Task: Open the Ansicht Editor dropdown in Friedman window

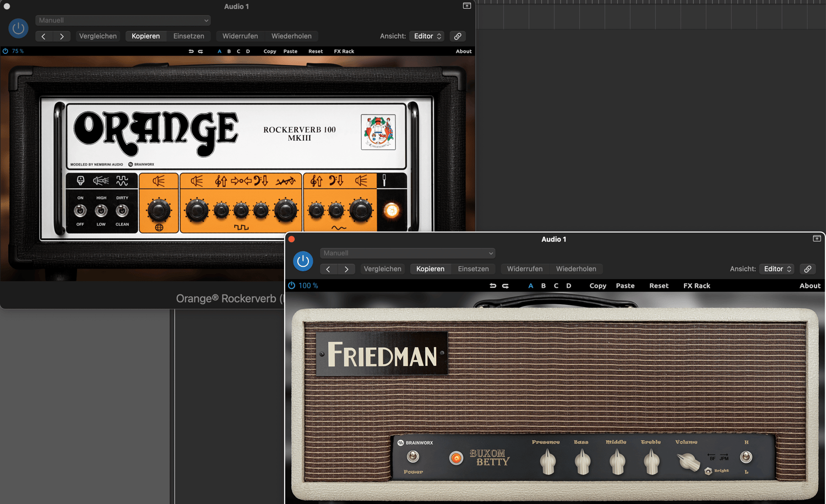Action: (777, 269)
